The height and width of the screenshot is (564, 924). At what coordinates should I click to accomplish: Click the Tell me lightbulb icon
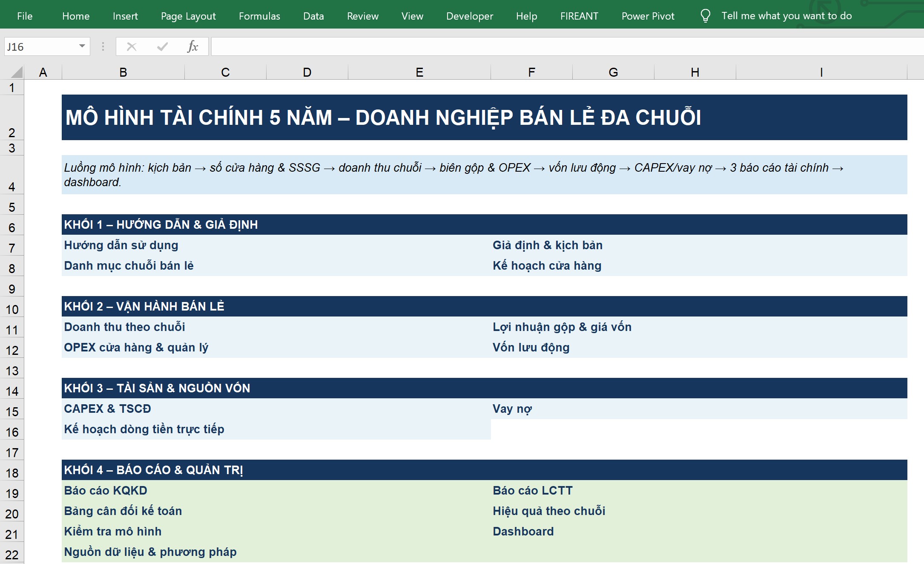705,16
